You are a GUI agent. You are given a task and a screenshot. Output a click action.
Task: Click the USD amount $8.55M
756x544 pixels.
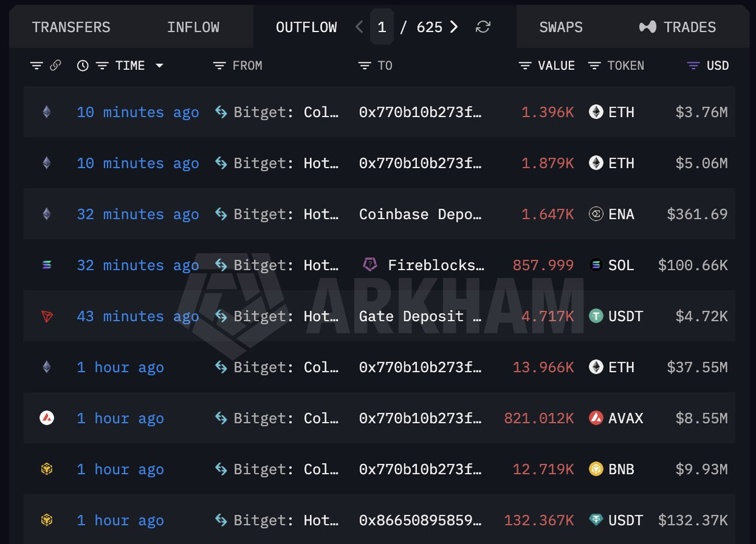point(702,418)
